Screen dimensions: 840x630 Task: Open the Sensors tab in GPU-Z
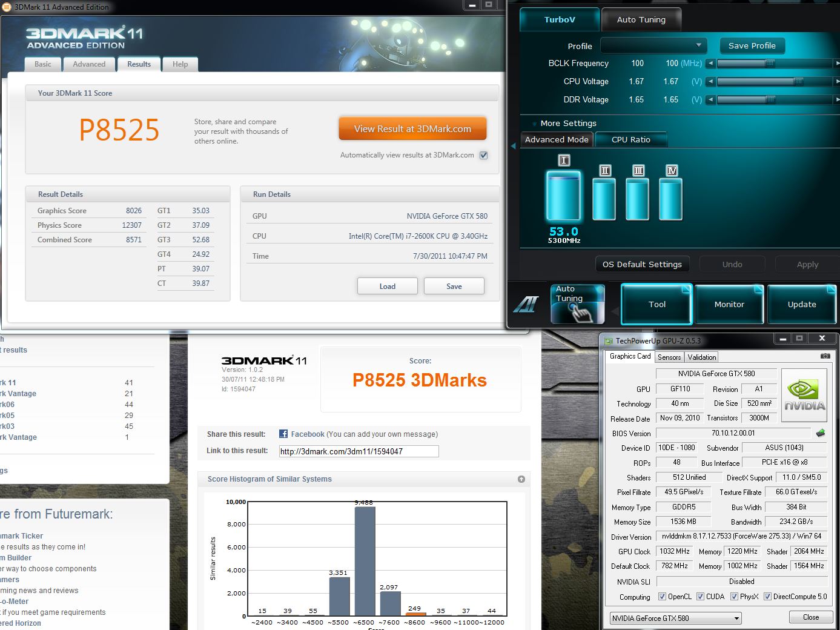tap(669, 357)
